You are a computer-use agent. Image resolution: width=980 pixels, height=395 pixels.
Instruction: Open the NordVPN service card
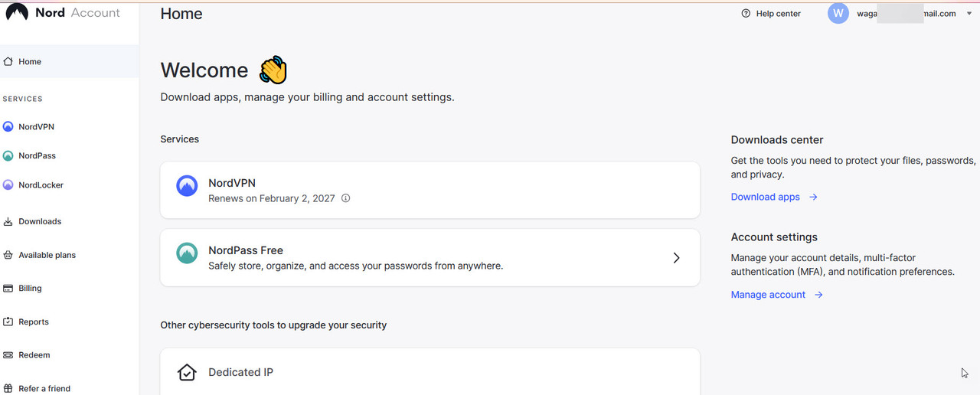click(x=430, y=190)
